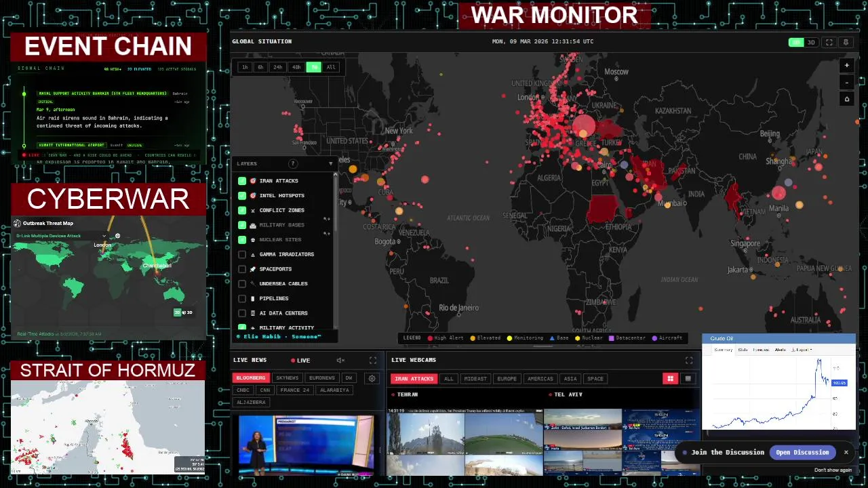
Task: Zoom in the global map
Action: tap(846, 66)
